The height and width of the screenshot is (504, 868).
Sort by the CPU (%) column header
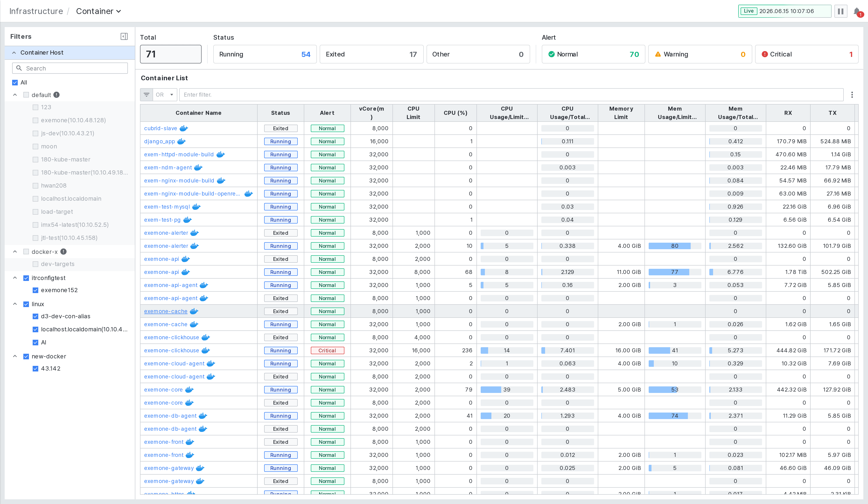coord(455,113)
